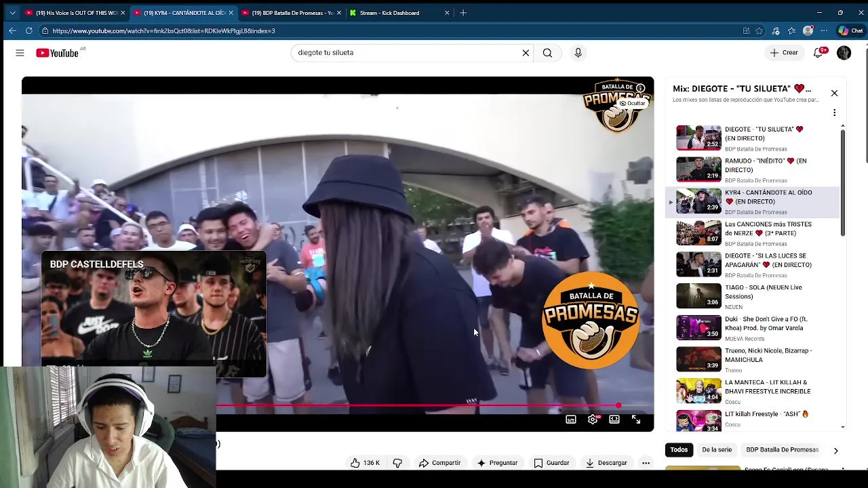
Task: Open YouTube account avatar menu
Action: [844, 53]
